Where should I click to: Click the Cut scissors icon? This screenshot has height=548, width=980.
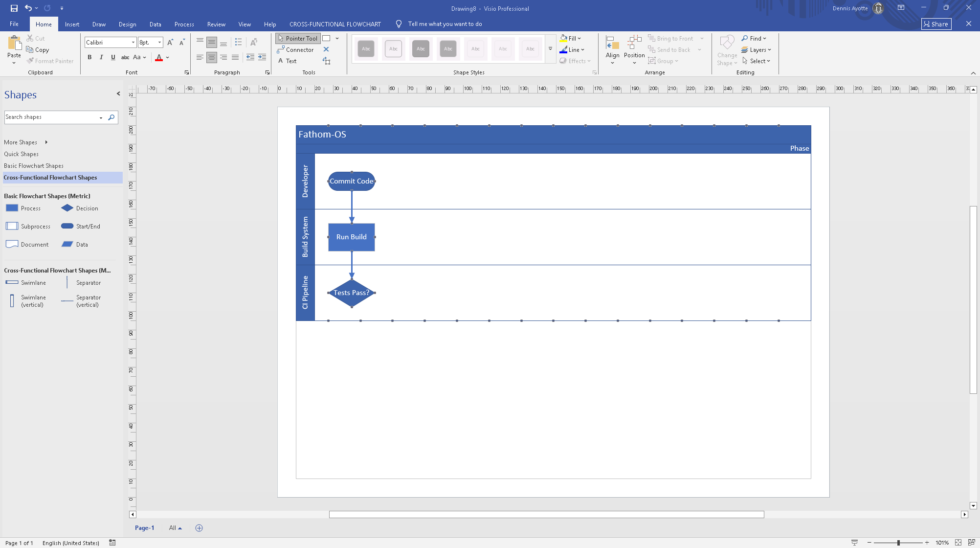click(30, 38)
